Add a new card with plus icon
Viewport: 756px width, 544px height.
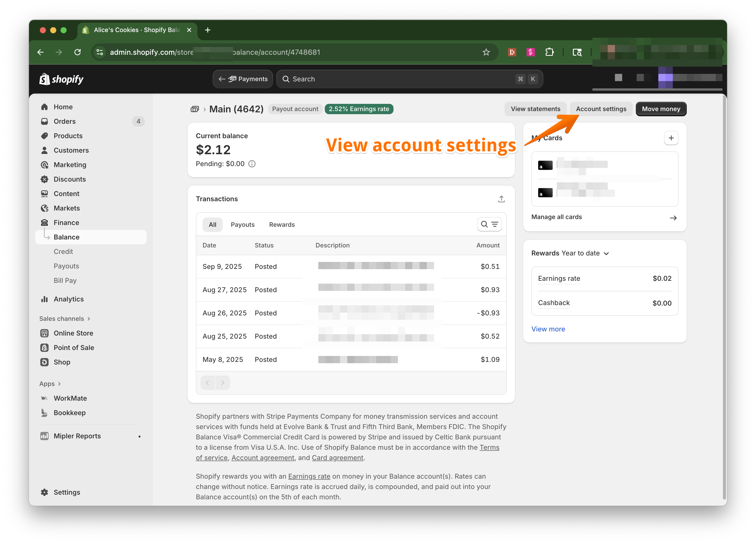[x=671, y=138]
